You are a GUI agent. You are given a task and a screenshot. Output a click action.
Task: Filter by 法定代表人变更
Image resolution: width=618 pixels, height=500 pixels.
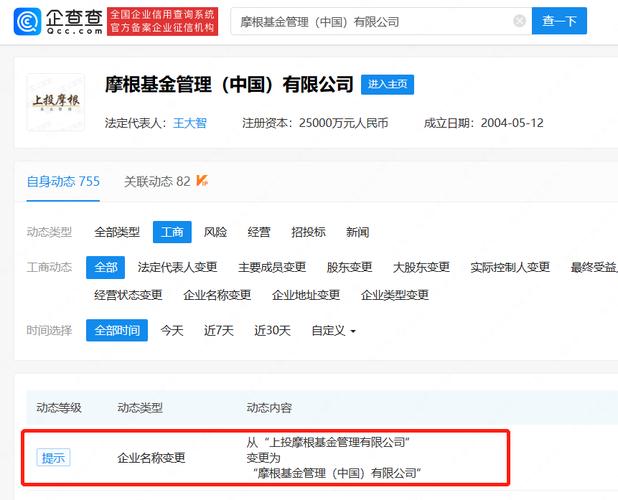[177, 268]
